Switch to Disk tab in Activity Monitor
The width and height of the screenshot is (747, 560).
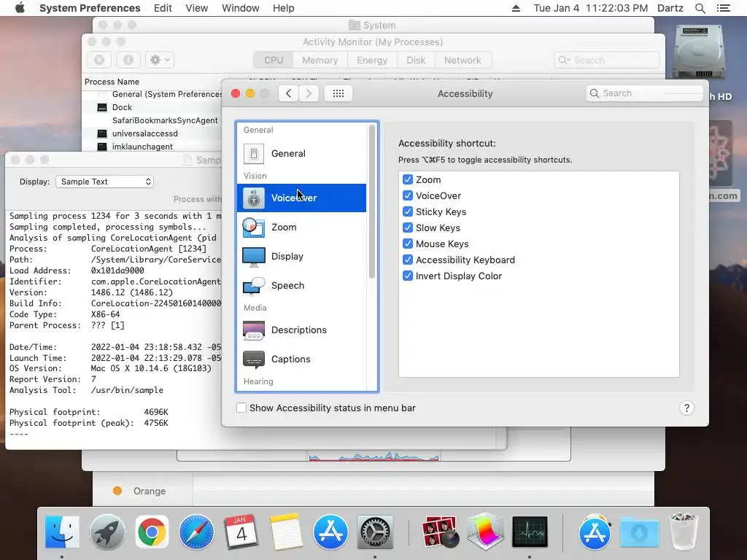(416, 60)
